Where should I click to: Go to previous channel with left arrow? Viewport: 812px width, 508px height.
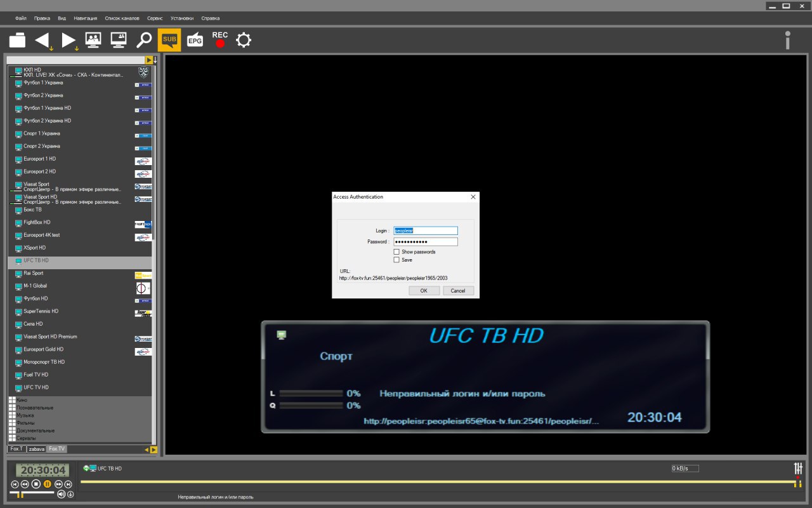click(x=43, y=41)
